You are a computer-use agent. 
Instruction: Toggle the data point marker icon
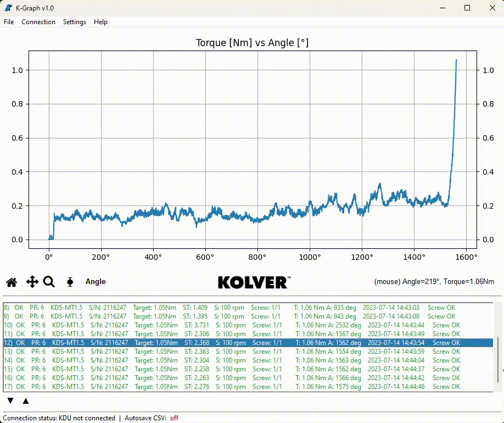70,282
